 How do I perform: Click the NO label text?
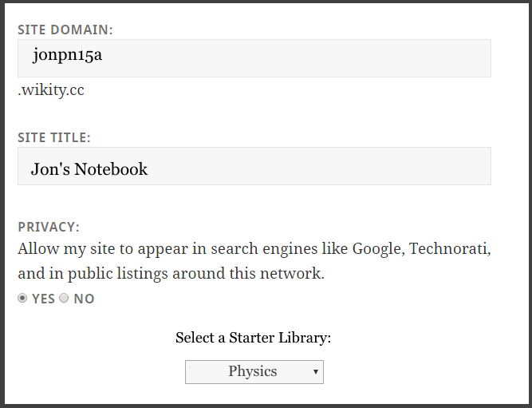[x=84, y=299]
